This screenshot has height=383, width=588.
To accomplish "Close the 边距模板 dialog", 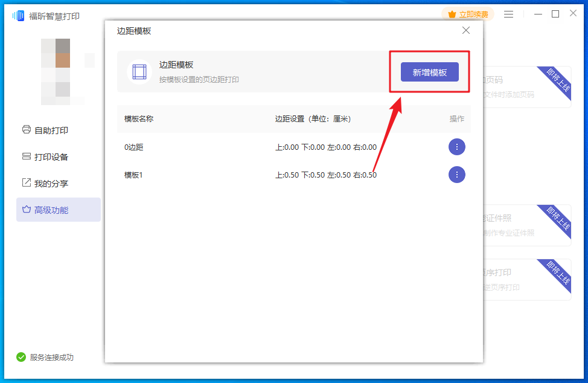I will point(465,30).
